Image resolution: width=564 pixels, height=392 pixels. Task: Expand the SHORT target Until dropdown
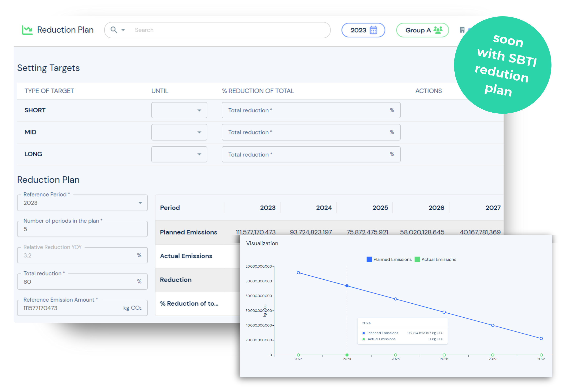pos(179,110)
